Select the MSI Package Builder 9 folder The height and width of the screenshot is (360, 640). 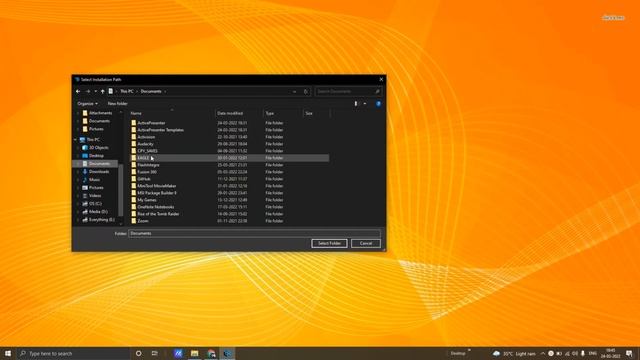coord(157,193)
